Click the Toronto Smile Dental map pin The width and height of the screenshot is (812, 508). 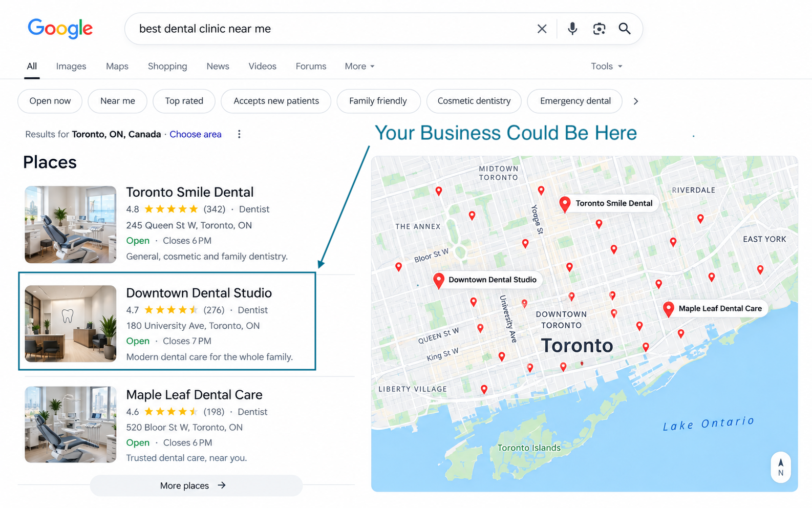pyautogui.click(x=565, y=204)
